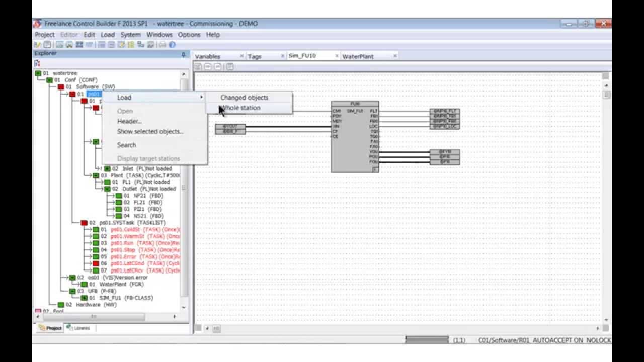Image resolution: width=644 pixels, height=362 pixels.
Task: Select the ps01.WarmSt task row
Action: 140,236
